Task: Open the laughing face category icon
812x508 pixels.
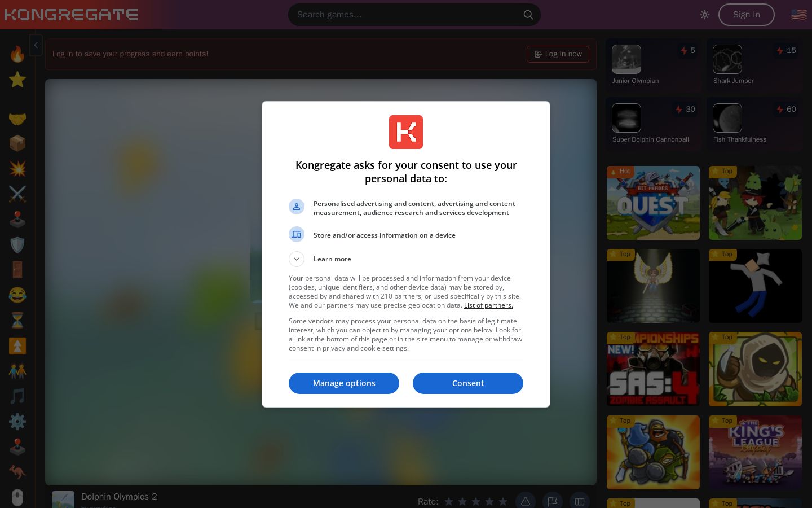Action: pos(17,295)
